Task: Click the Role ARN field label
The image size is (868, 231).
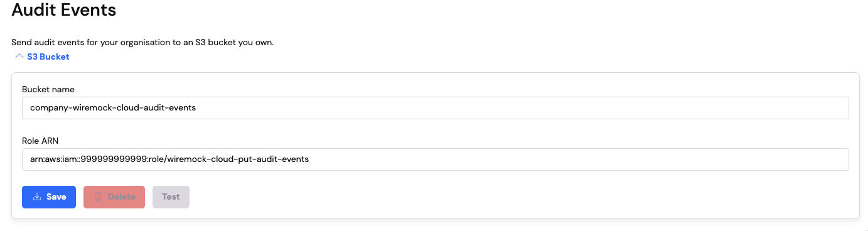Action: [x=40, y=141]
